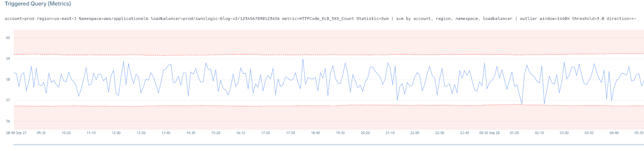Click the 13:40 time axis label
The height and width of the screenshot is (151, 644).
pyautogui.click(x=166, y=133)
